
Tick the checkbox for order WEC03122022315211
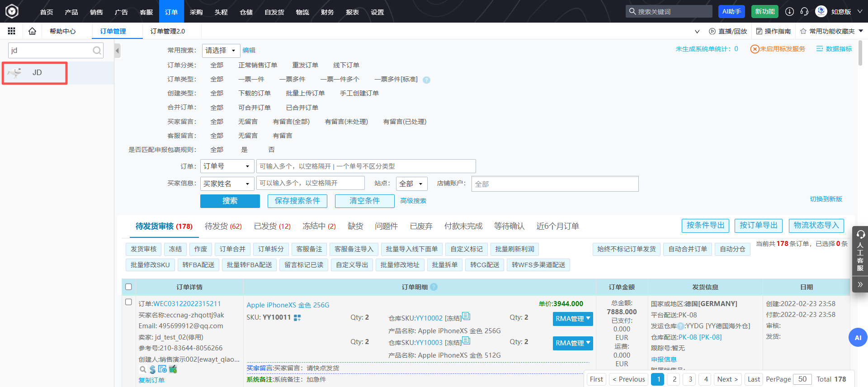coord(128,302)
